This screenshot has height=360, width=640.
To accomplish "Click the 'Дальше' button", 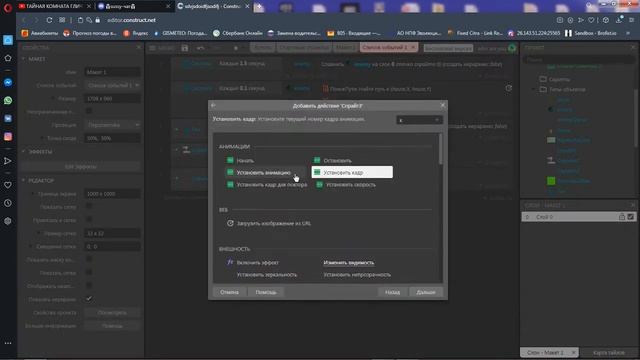I will pyautogui.click(x=426, y=292).
